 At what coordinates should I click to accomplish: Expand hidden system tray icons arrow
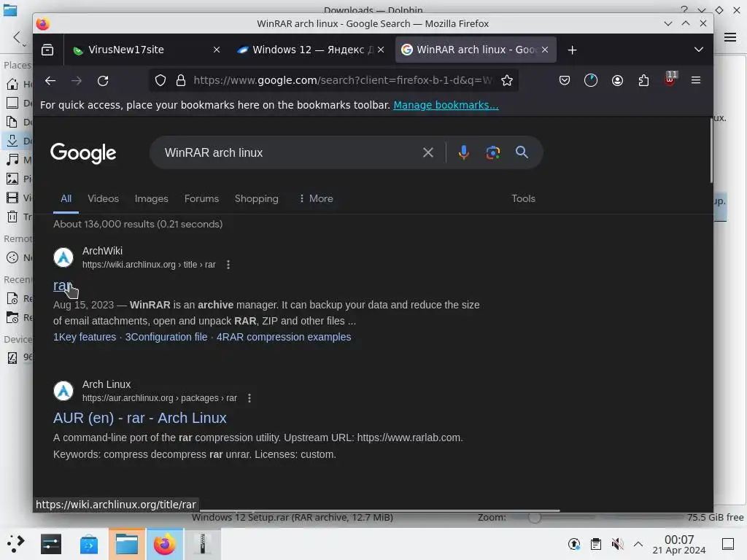coord(638,544)
